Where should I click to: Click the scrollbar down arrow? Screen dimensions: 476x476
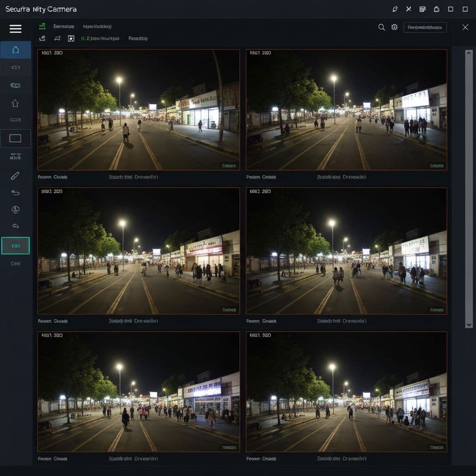click(469, 324)
